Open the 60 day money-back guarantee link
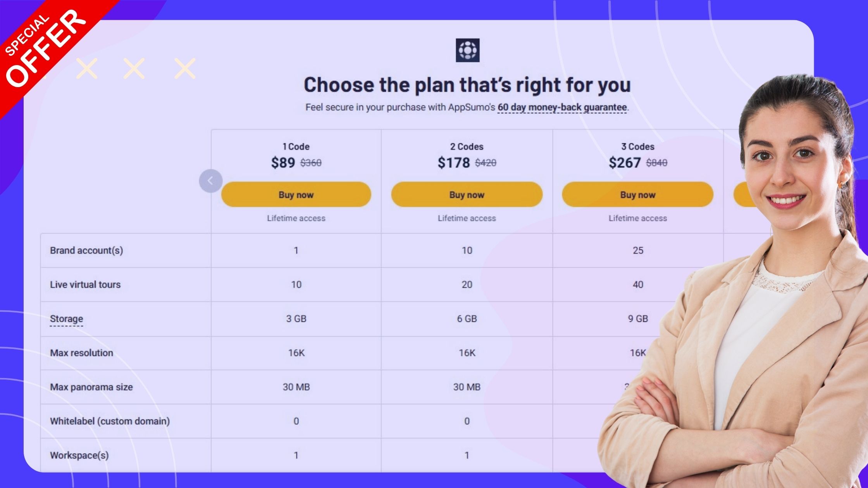This screenshot has height=488, width=868. tap(562, 107)
